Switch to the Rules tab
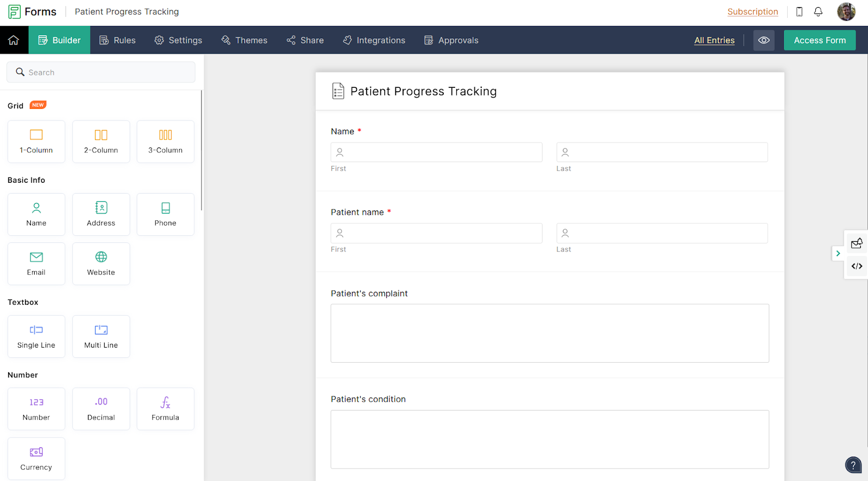The image size is (868, 481). (117, 40)
